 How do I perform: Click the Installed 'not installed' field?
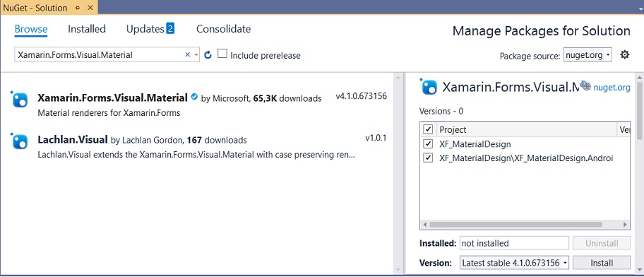pos(514,243)
